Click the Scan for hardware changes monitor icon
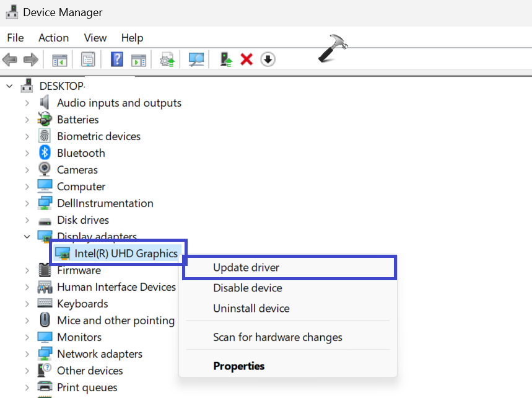The height and width of the screenshot is (398, 532). tap(196, 60)
